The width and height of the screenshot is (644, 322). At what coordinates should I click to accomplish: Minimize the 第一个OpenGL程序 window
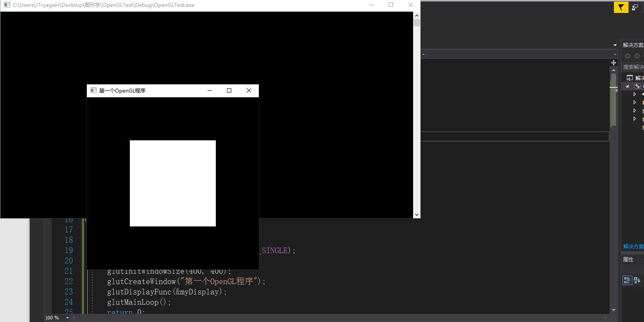tap(210, 90)
